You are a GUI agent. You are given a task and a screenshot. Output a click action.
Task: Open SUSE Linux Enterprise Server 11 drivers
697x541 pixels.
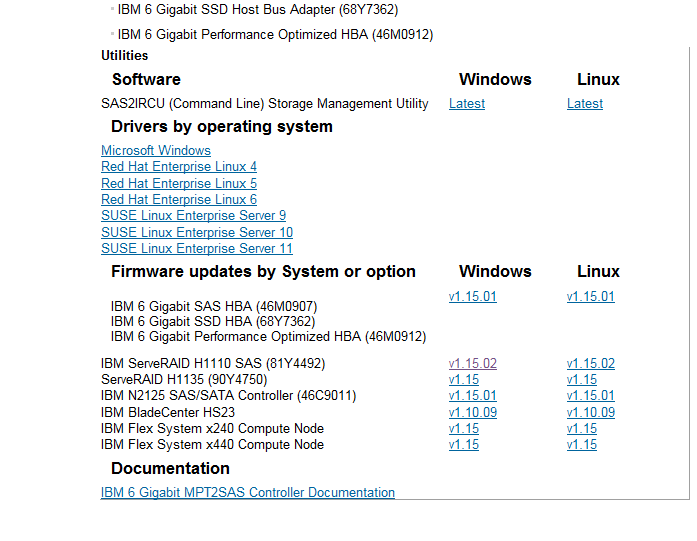197,248
